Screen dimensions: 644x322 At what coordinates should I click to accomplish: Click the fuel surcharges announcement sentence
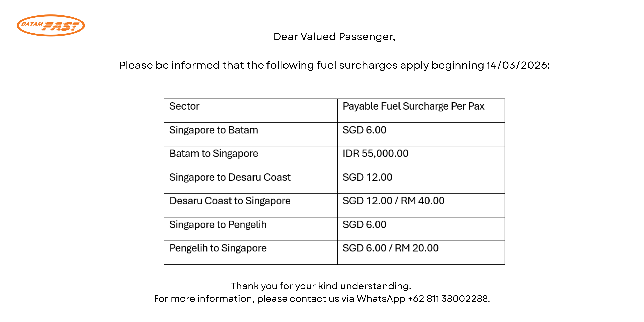coord(334,65)
